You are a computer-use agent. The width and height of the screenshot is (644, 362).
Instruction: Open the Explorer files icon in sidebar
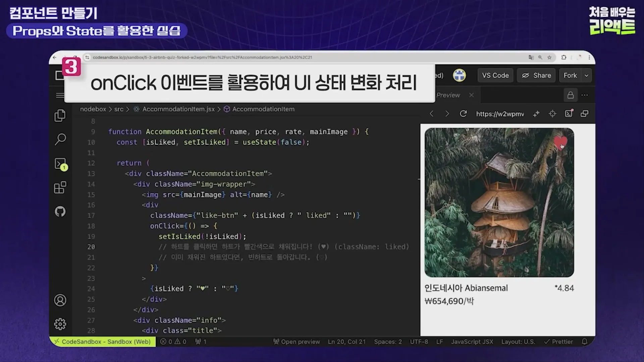click(60, 116)
